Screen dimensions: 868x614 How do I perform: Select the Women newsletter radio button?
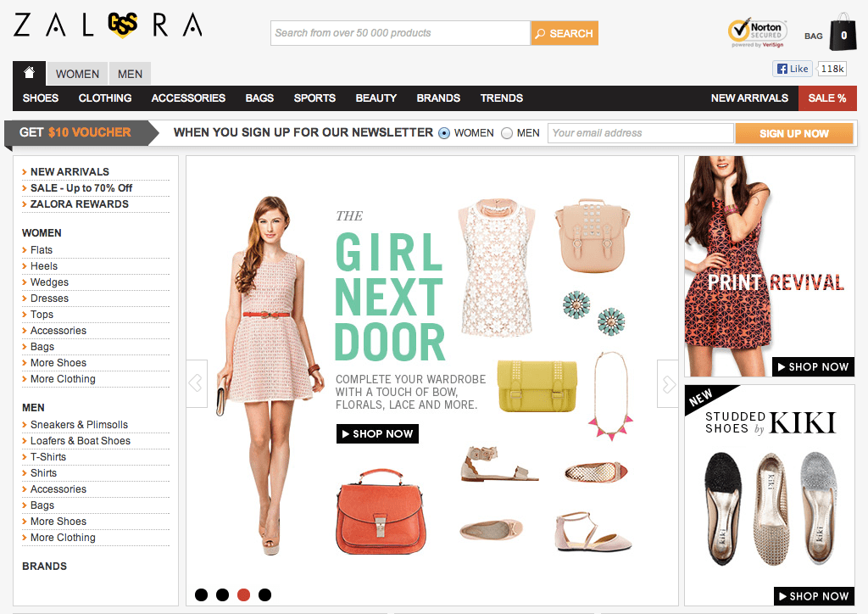[x=444, y=133]
